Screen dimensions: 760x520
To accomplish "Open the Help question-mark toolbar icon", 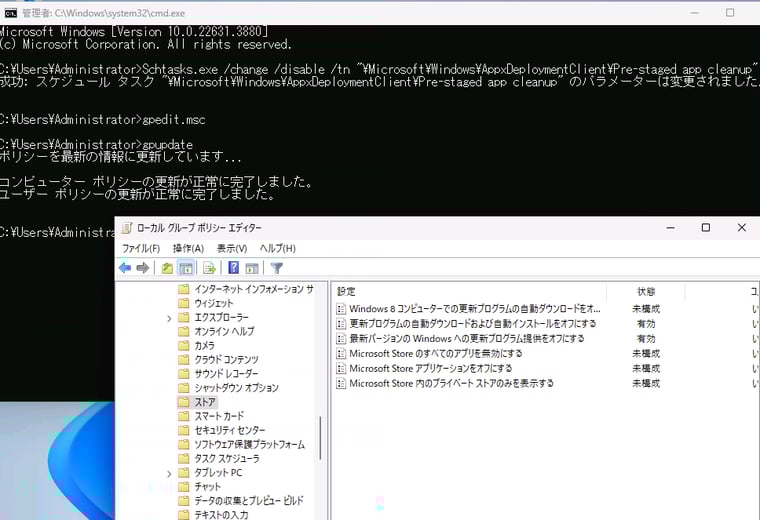I will click(234, 268).
